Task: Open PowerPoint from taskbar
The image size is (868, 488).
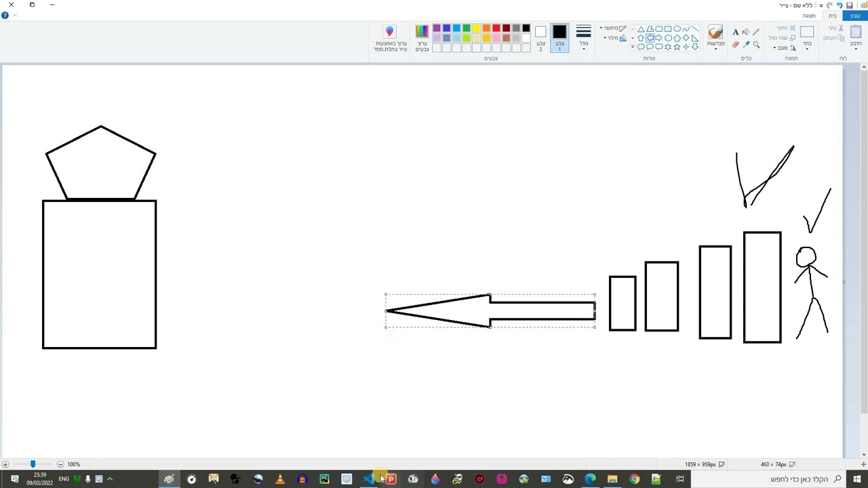Action: click(391, 479)
